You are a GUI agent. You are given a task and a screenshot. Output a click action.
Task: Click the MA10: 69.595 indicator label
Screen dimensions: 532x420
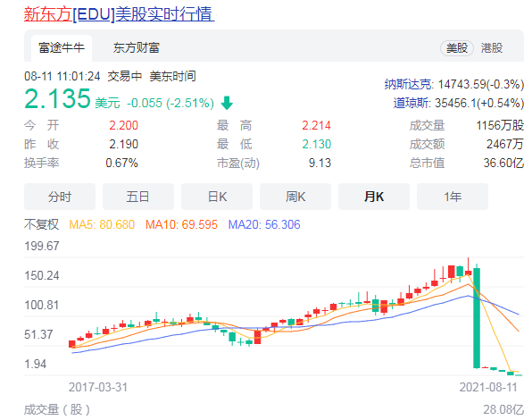coord(181,224)
